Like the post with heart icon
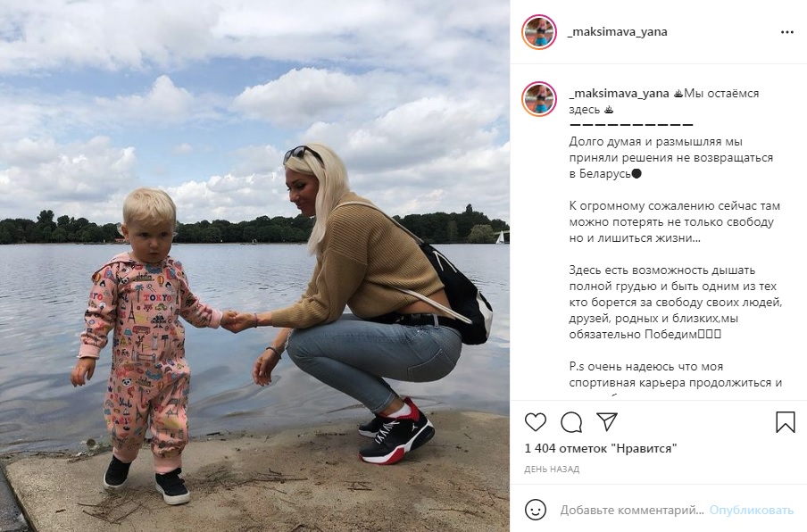Viewport: 807px width, 532px height. pyautogui.click(x=536, y=422)
